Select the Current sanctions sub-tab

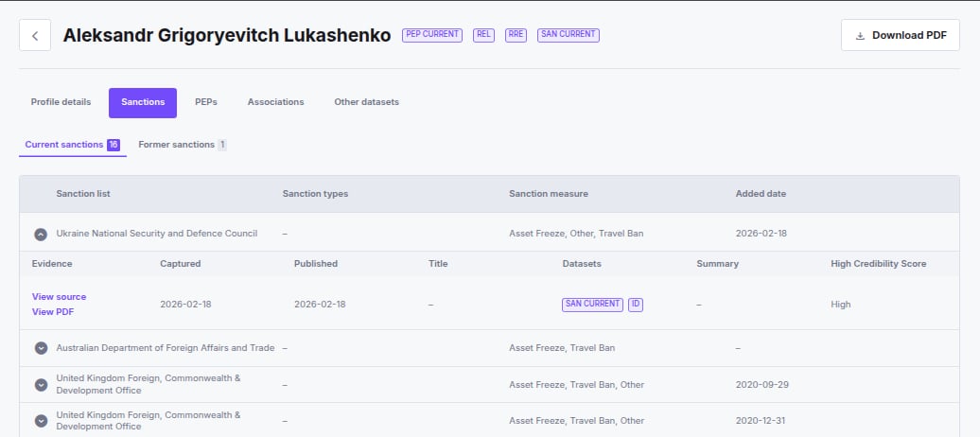pyautogui.click(x=73, y=145)
